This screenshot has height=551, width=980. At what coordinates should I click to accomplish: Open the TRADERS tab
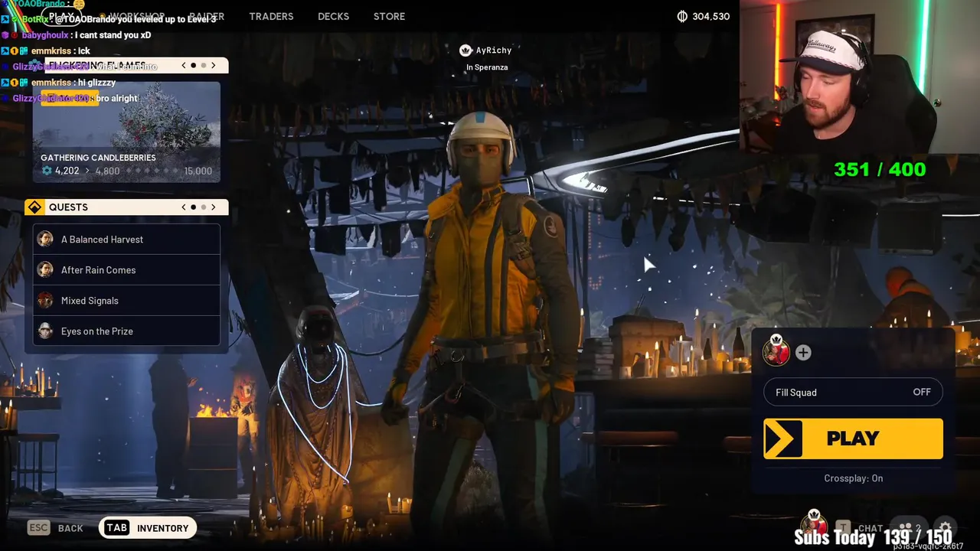271,16
